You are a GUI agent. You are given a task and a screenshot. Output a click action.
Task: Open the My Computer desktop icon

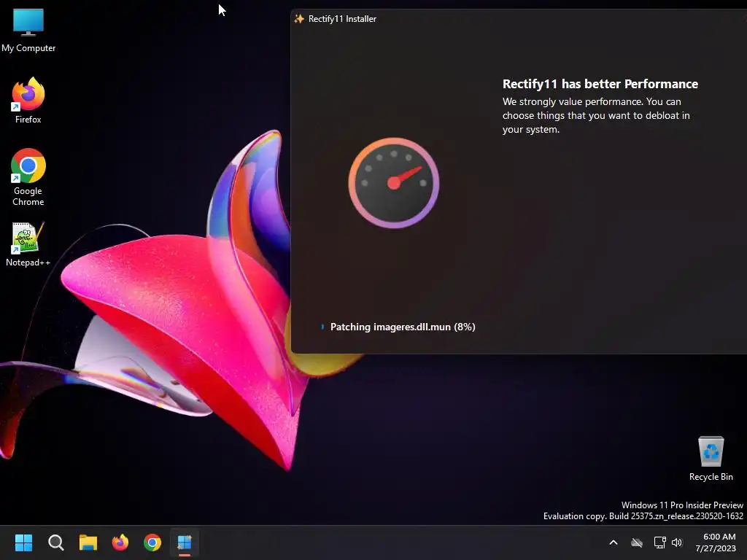click(x=28, y=31)
